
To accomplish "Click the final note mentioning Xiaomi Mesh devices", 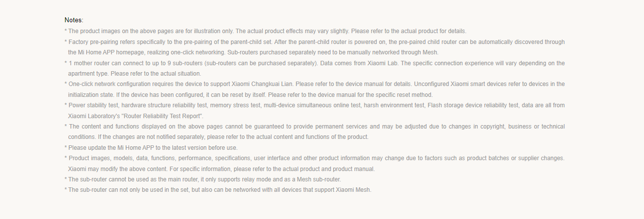I will tap(218, 190).
